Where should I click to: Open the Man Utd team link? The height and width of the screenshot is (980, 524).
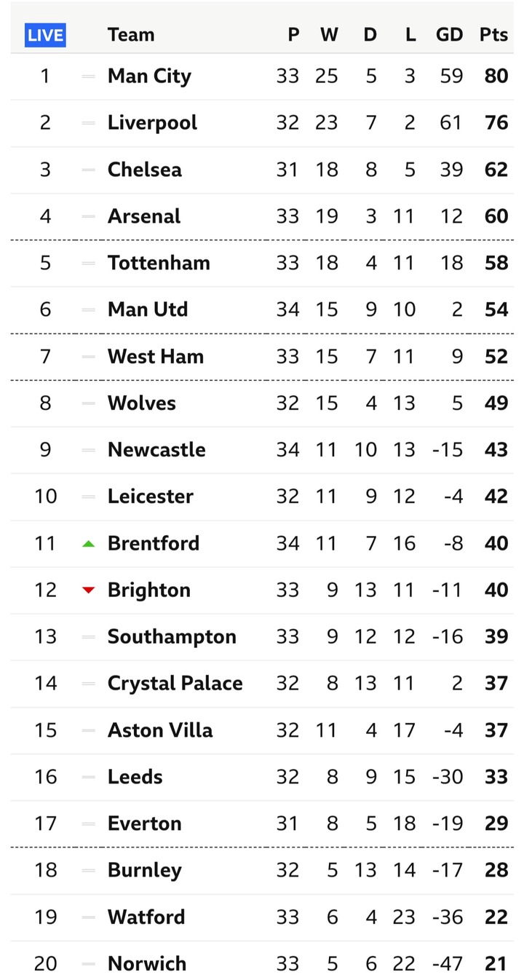click(148, 309)
